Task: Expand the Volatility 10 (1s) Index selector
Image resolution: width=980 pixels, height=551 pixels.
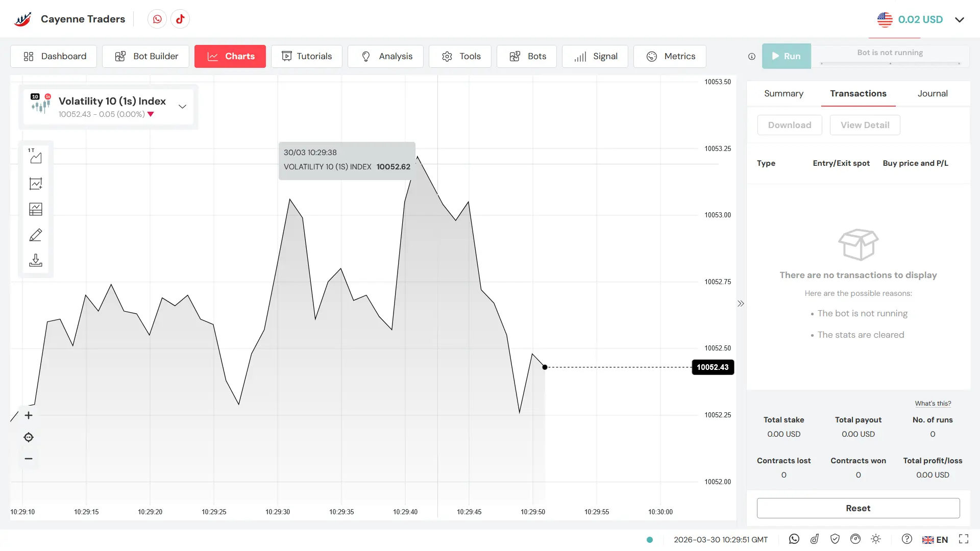Action: coord(182,107)
